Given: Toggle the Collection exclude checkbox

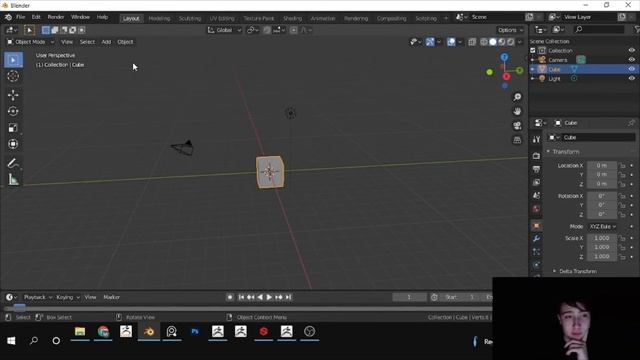Looking at the screenshot, I should click(533, 51).
